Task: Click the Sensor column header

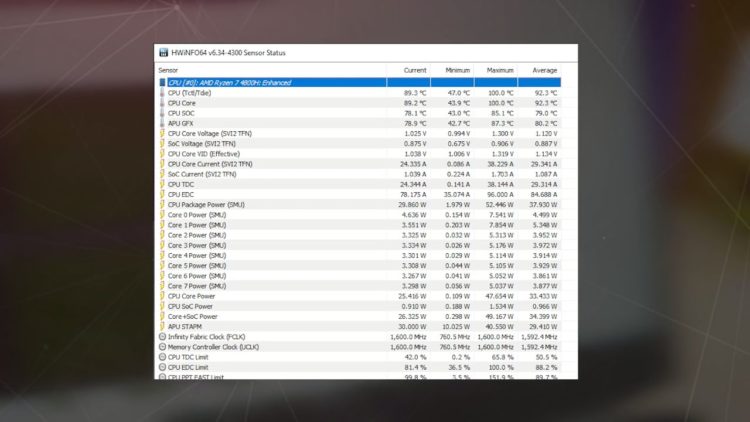Action: pyautogui.click(x=168, y=70)
